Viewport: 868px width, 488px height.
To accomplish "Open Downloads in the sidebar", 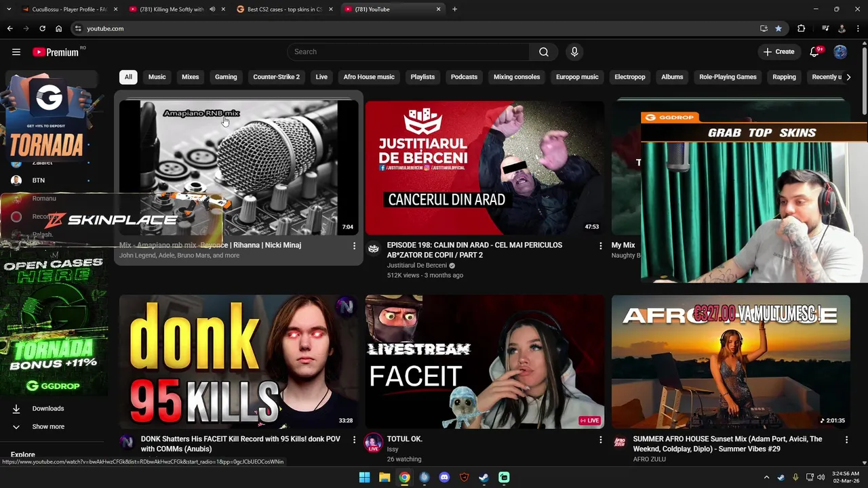I will [x=48, y=409].
